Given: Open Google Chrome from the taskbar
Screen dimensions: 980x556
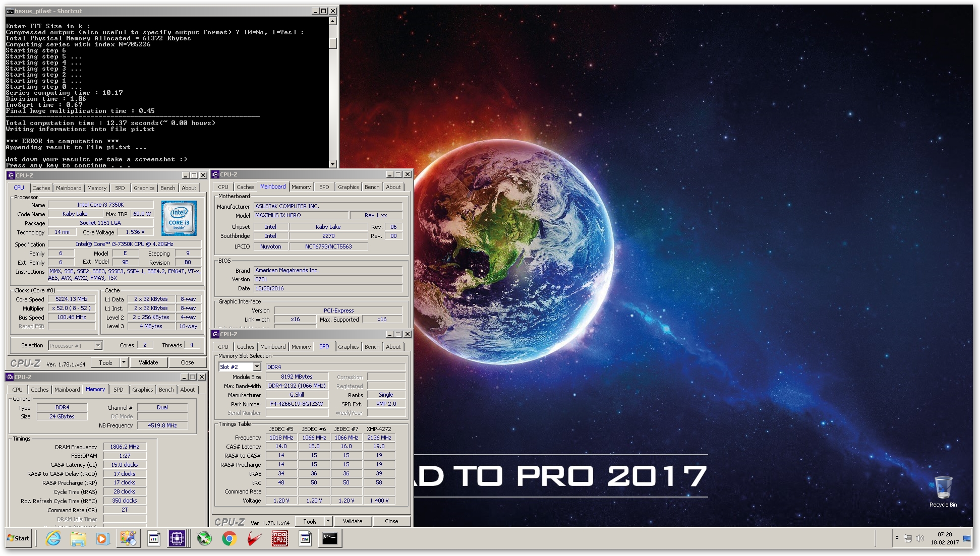Looking at the screenshot, I should (229, 538).
